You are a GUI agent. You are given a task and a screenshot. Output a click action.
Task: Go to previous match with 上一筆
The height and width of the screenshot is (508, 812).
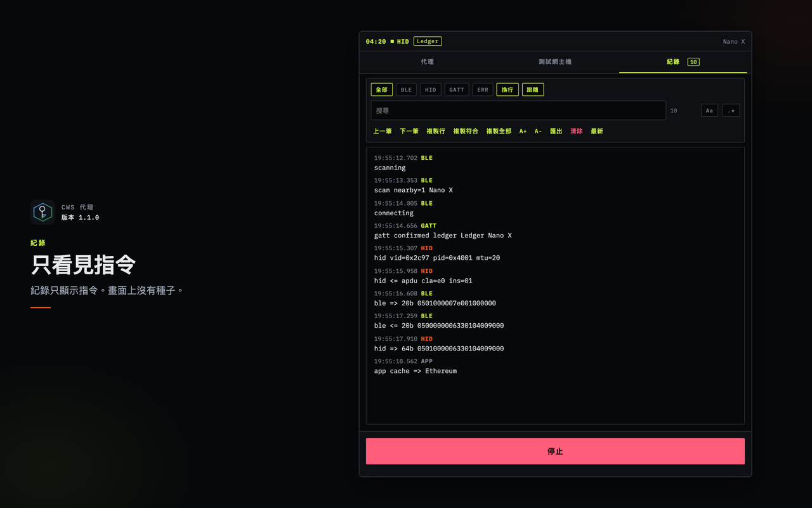(383, 131)
